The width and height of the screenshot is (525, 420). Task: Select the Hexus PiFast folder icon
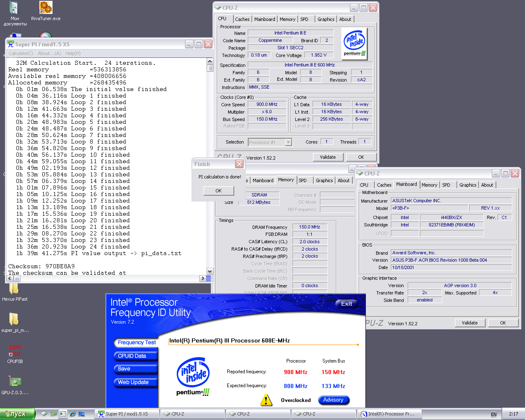[14, 292]
